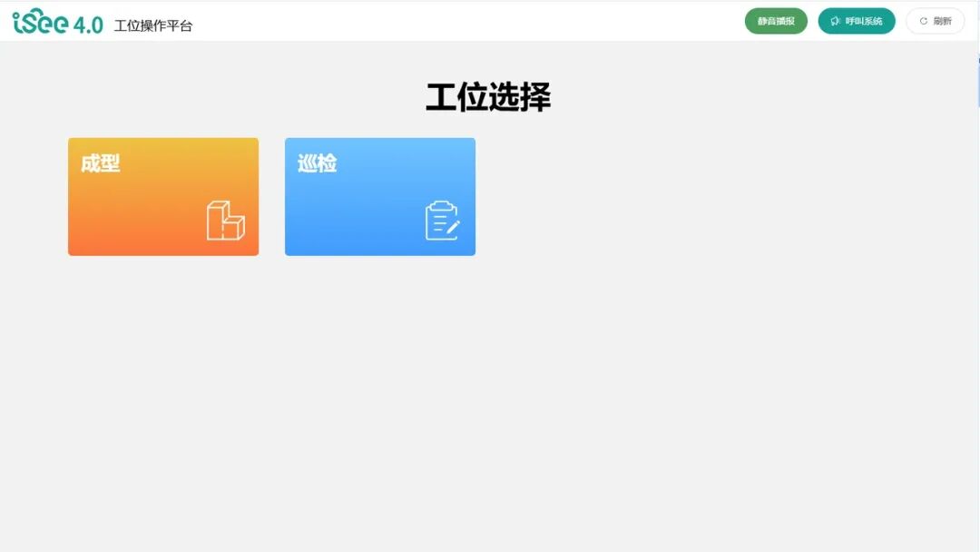Viewport: 980px width, 552px height.
Task: Click the 成型 label text
Action: (100, 163)
